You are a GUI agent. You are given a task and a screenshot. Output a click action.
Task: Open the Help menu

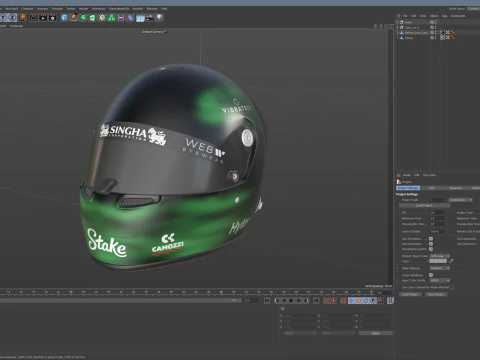click(x=164, y=9)
